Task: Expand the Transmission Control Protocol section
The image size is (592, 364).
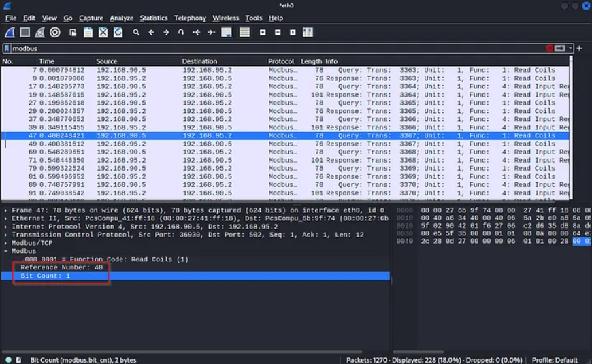Action: tap(6, 235)
